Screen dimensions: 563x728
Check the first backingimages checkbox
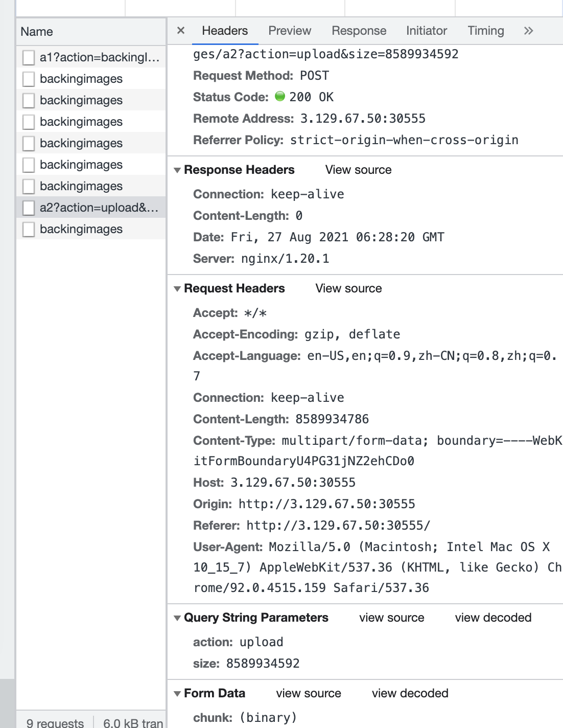[x=28, y=79]
